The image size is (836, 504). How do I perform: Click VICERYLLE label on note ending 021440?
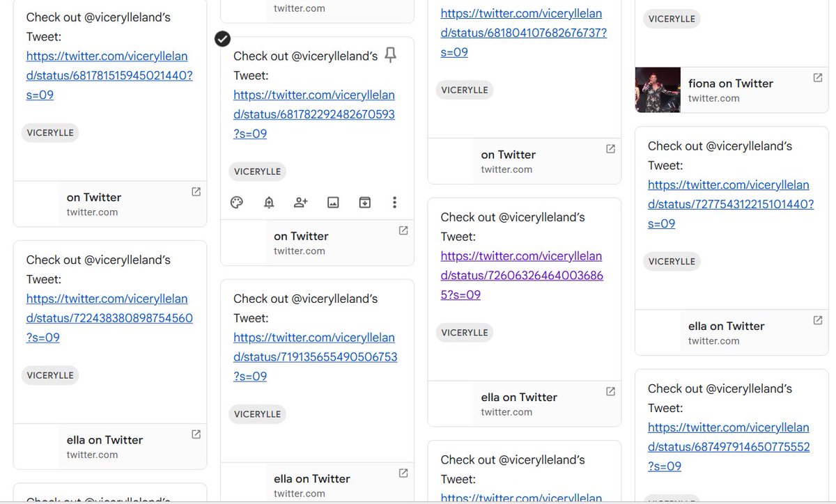pos(50,133)
